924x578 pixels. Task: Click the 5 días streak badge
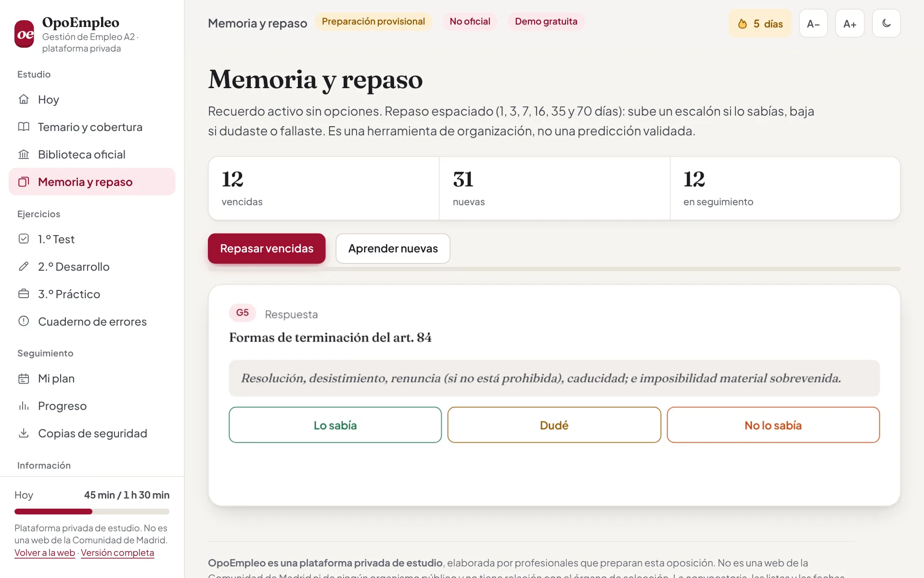tap(760, 24)
